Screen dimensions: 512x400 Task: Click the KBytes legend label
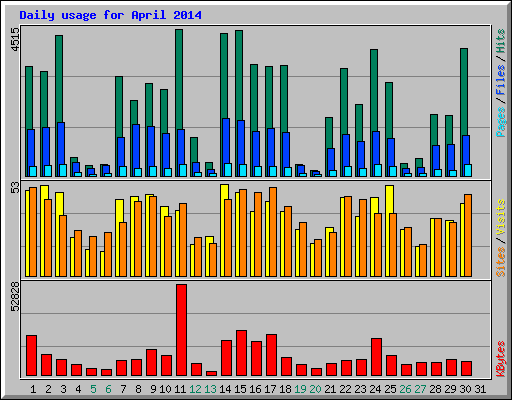coord(501,359)
